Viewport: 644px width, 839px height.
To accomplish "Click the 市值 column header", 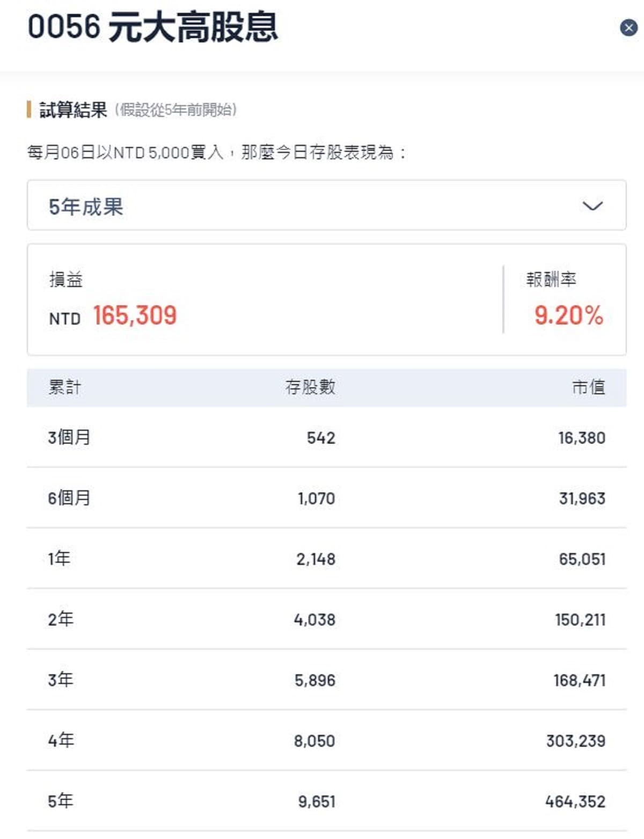I will 589,387.
